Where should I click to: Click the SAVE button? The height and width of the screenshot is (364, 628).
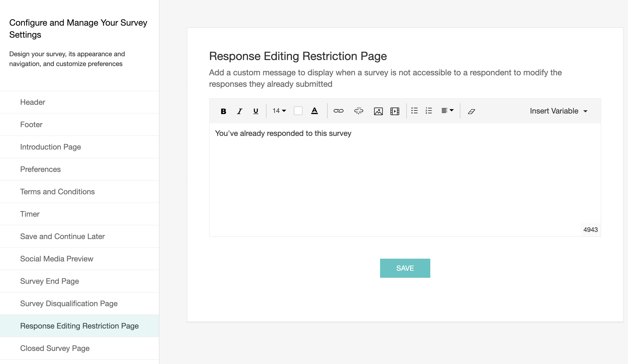(405, 268)
